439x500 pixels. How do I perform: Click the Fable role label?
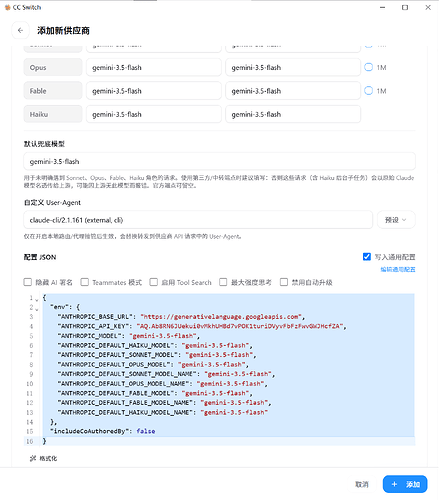pos(53,91)
